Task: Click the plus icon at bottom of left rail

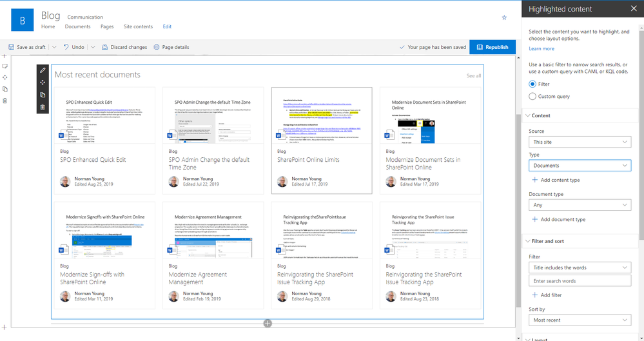Action: 4,327
